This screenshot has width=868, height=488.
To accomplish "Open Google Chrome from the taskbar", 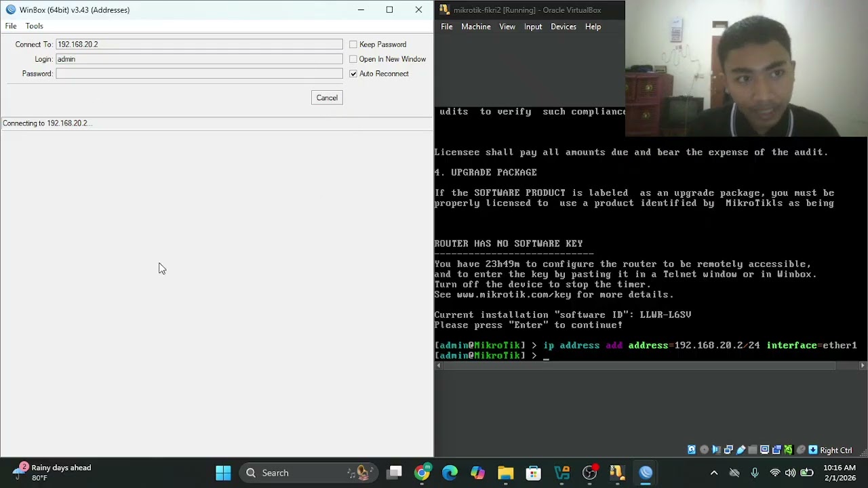I will point(422,472).
